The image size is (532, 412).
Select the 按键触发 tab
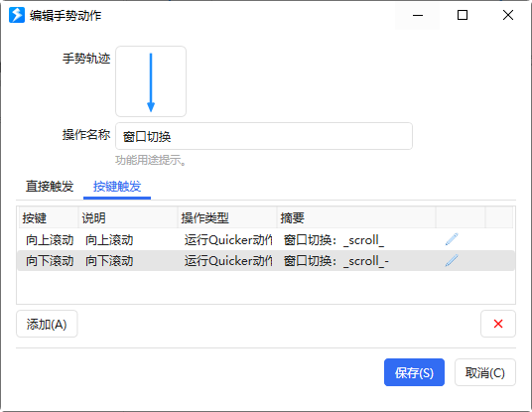coord(117,187)
